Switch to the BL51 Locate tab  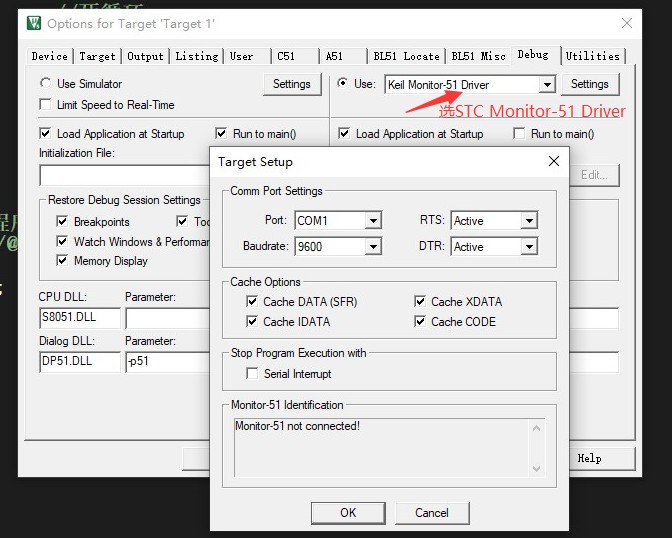406,56
